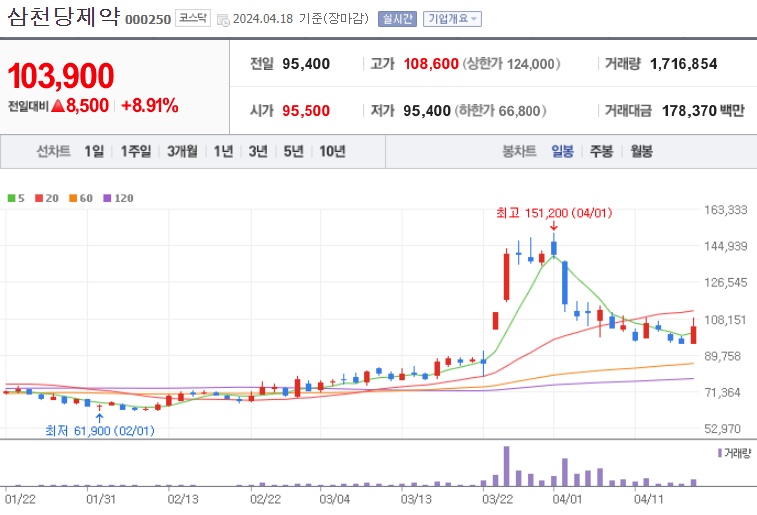Screen dimensions: 757x515
Task: Click the last red candlestick on the chart
Action: point(694,333)
